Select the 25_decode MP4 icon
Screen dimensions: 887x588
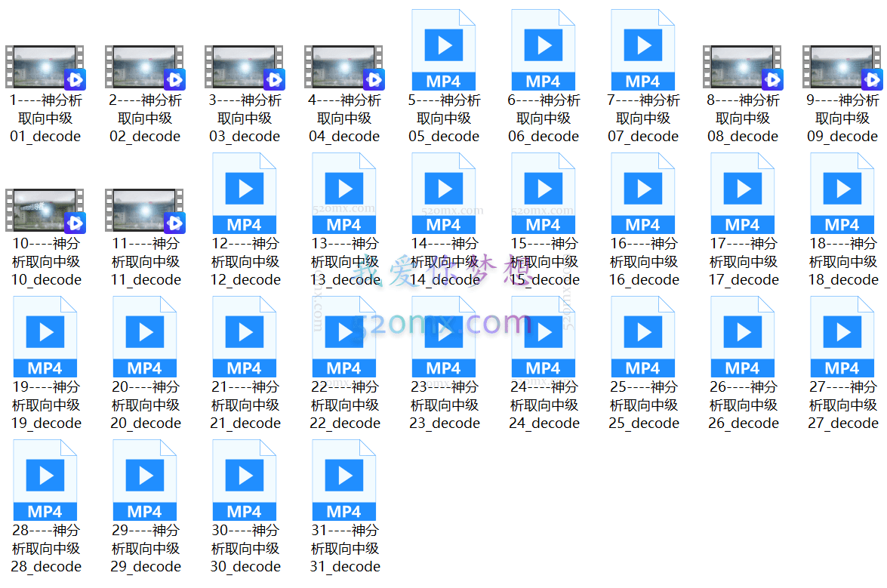[643, 337]
